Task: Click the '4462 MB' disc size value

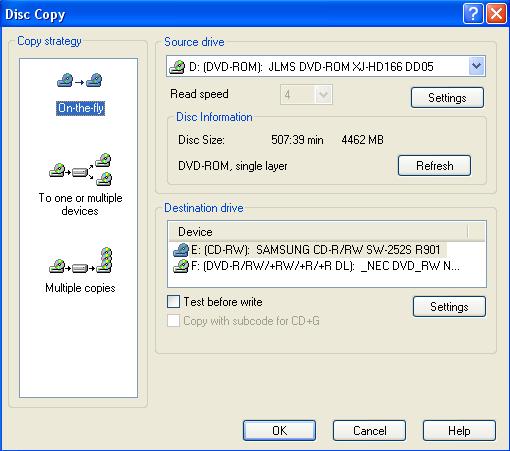Action: click(x=362, y=140)
